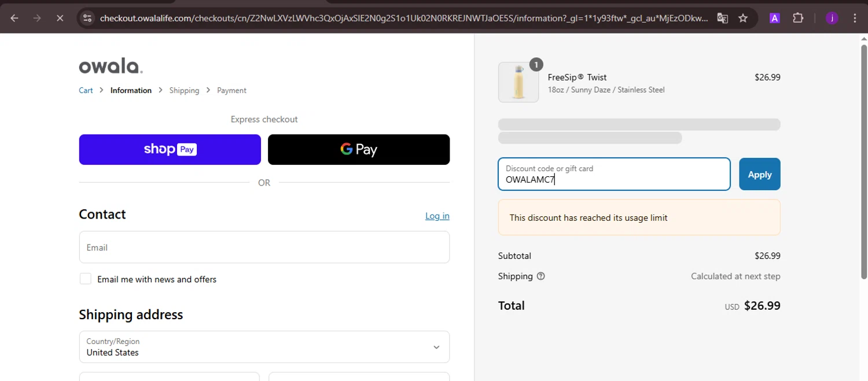Open the purple profile avatar
868x381 pixels.
[x=832, y=18]
